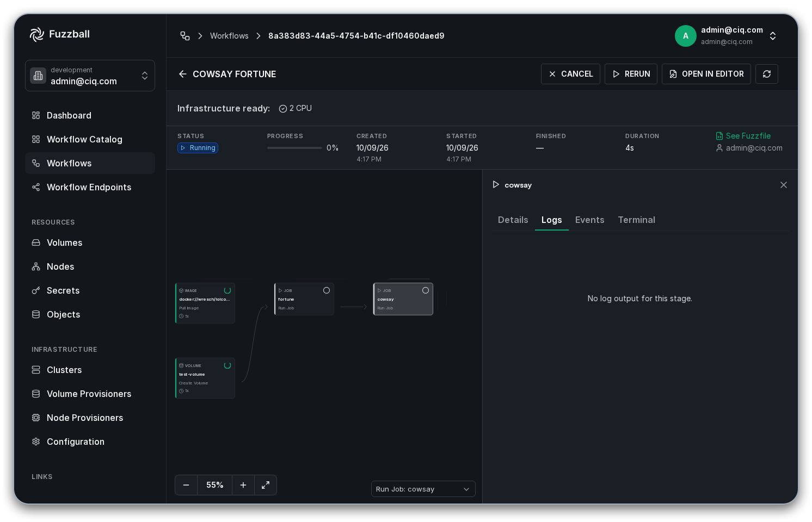Click the Clusters server icon
812x522 pixels.
point(36,370)
